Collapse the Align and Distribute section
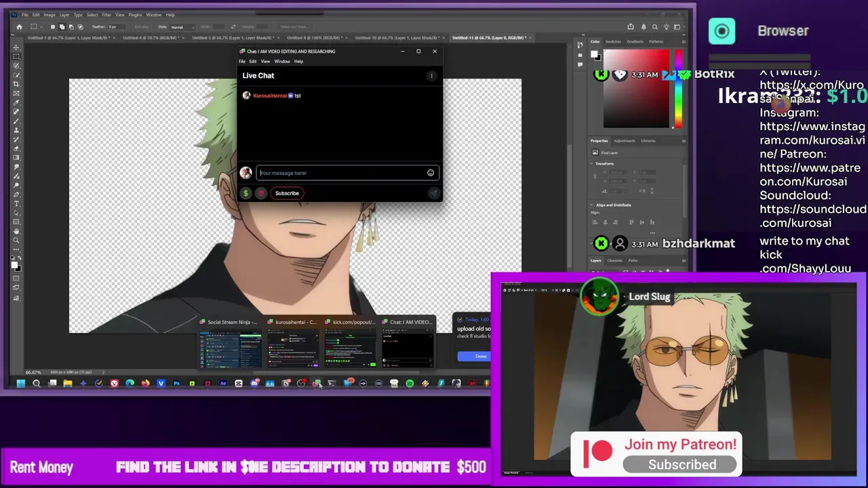 click(591, 205)
